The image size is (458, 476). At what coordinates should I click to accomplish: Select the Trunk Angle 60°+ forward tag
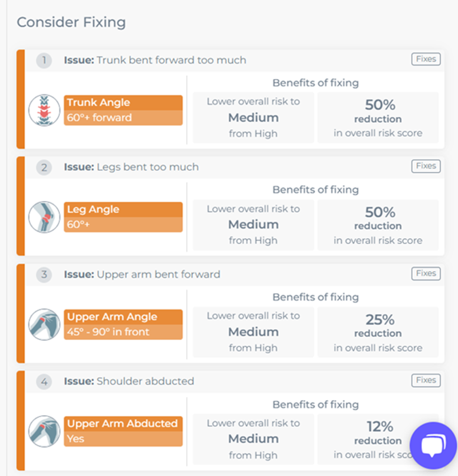[x=123, y=110]
